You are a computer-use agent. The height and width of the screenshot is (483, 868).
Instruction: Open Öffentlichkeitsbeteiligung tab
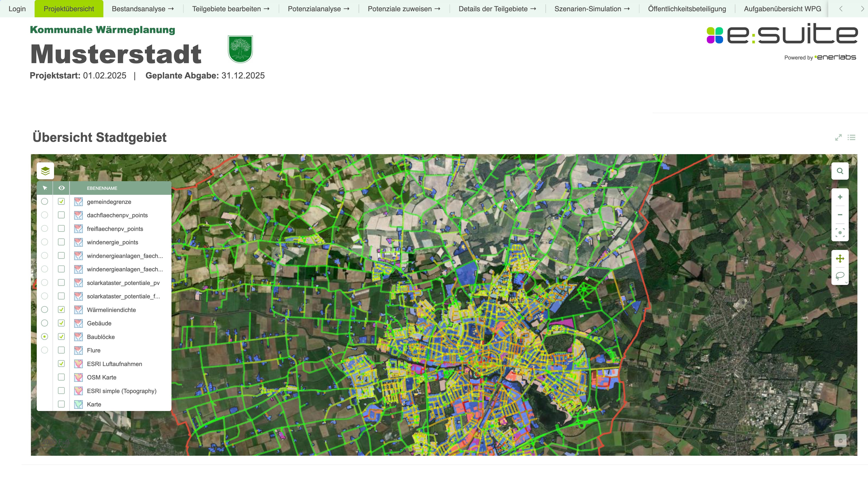(687, 9)
